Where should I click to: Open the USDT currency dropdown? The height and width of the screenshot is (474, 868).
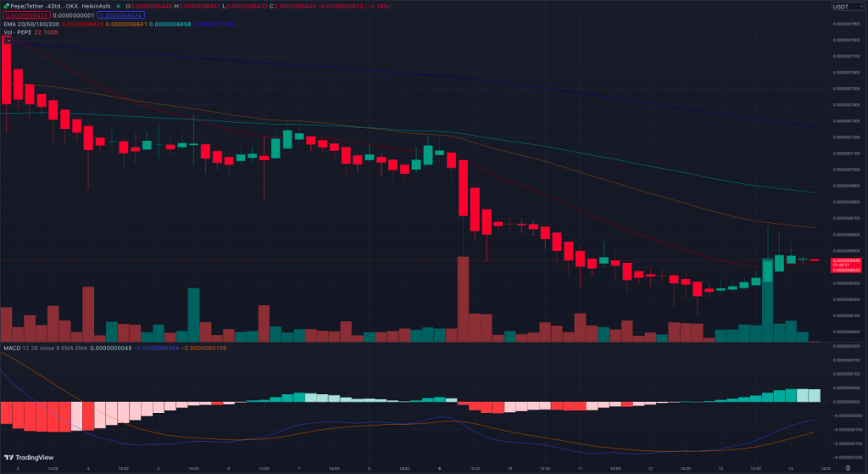pyautogui.click(x=847, y=7)
